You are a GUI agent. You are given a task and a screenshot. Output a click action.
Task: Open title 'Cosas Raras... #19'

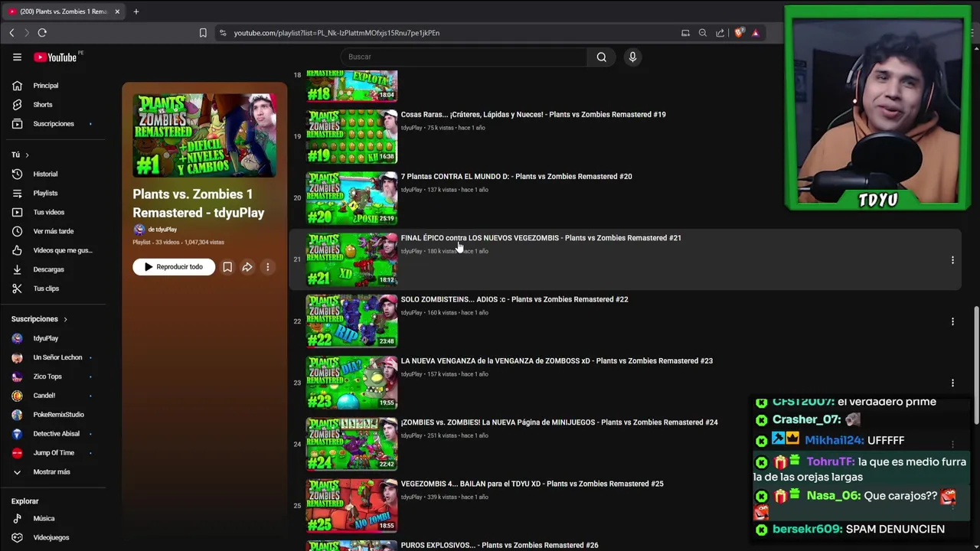[x=533, y=115]
